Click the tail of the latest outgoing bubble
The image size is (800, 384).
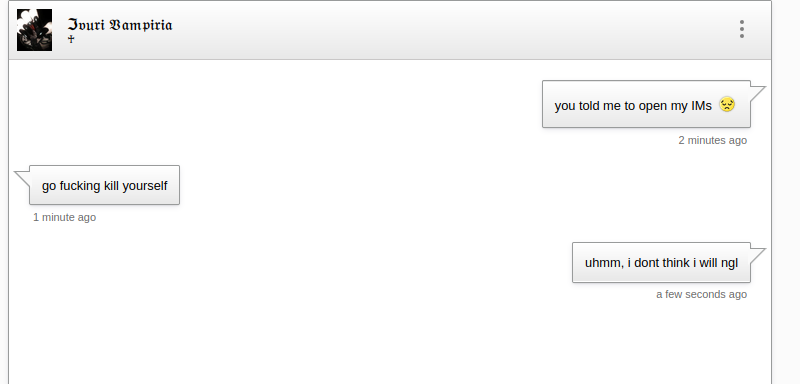click(x=757, y=255)
